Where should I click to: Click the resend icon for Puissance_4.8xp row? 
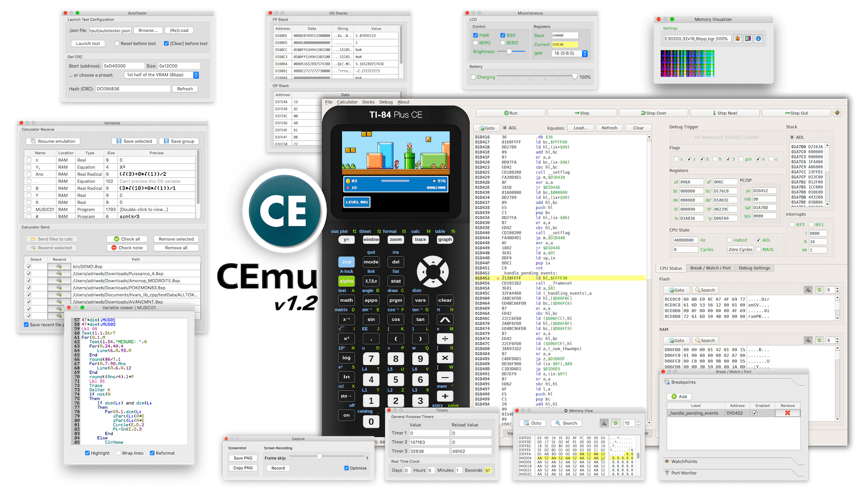click(59, 274)
